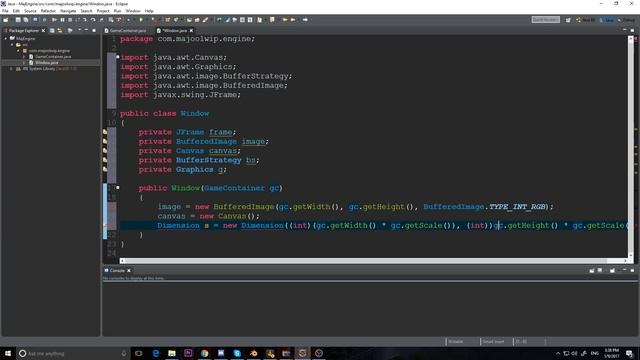The width and height of the screenshot is (640, 360).
Task: Open the File menu
Action: (x=5, y=11)
